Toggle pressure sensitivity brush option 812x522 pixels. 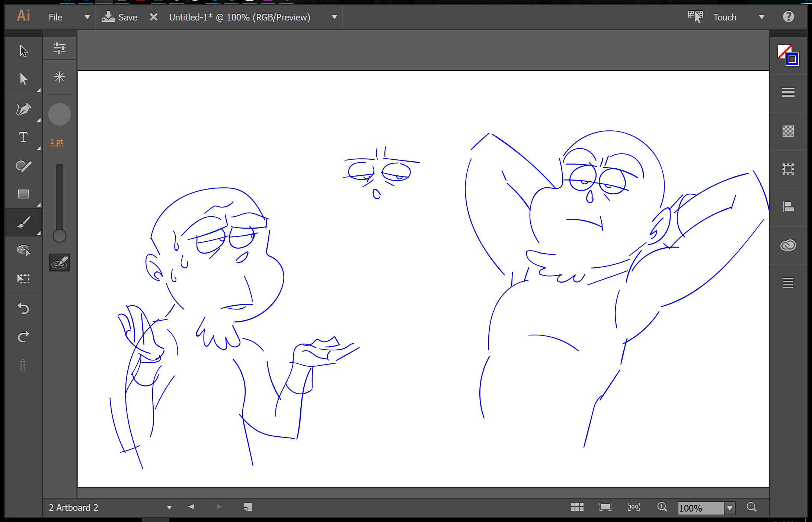coord(60,263)
